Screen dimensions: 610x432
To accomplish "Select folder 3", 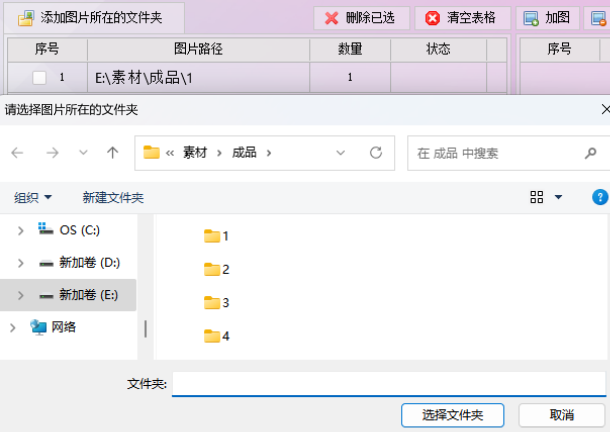I will pyautogui.click(x=217, y=303).
